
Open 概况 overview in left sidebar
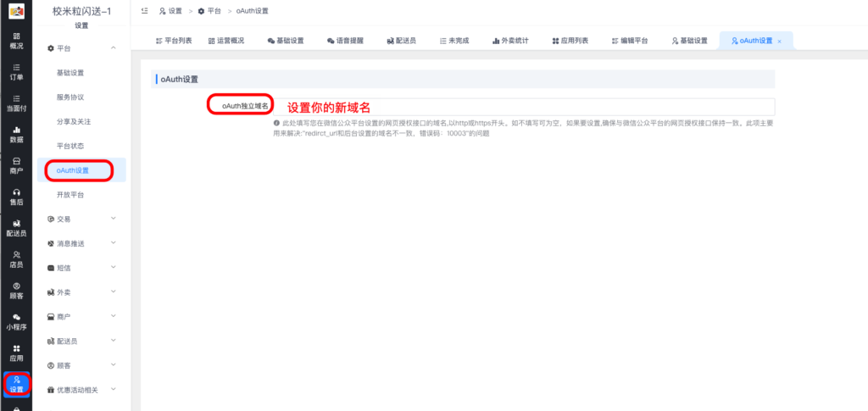16,40
